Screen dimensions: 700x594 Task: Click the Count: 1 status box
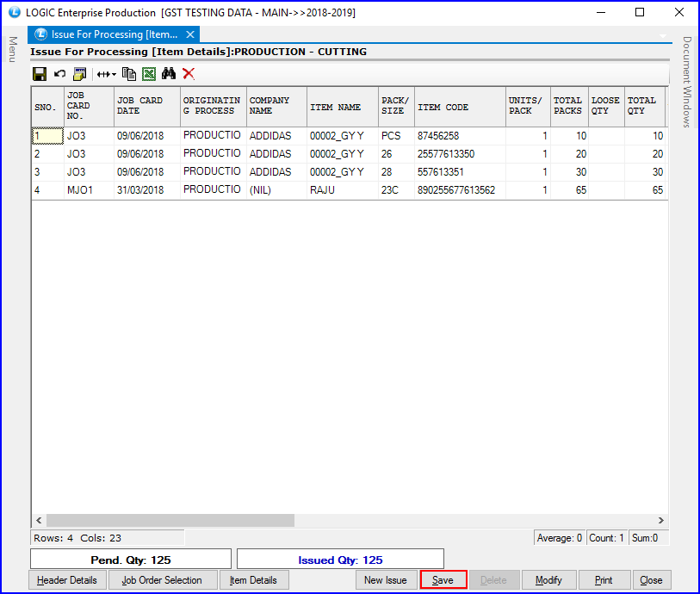606,538
